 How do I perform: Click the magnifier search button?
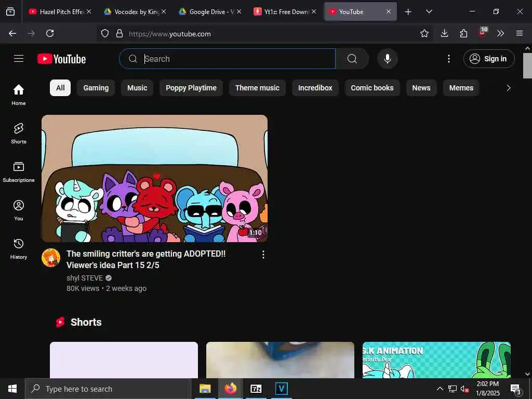(352, 59)
